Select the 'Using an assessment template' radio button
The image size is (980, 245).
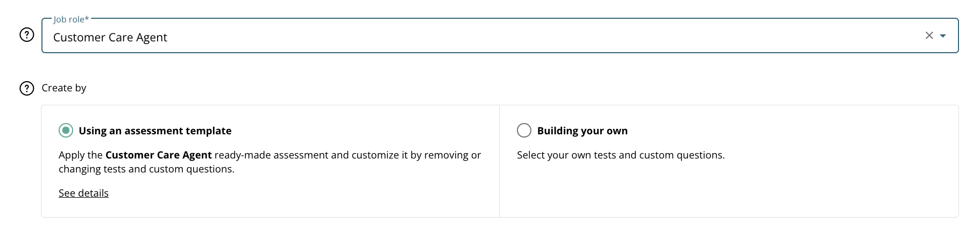66,131
